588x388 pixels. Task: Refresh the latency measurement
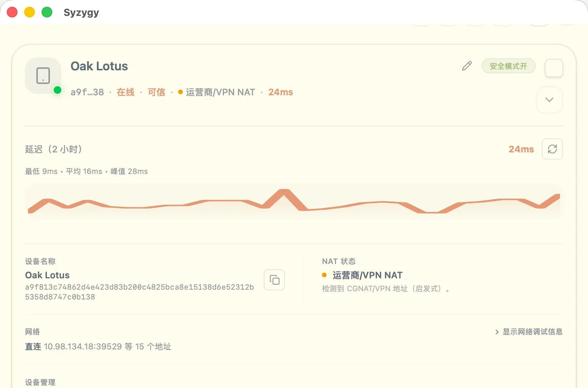pos(552,149)
